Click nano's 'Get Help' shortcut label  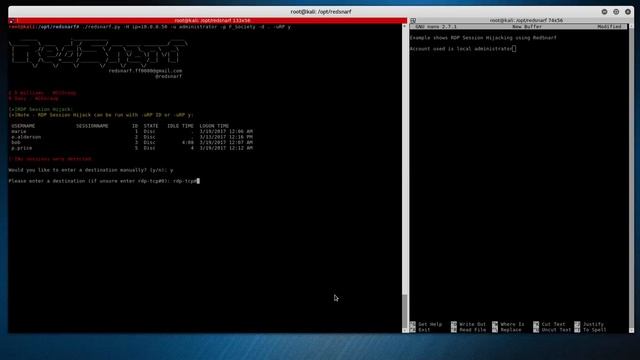pos(430,324)
